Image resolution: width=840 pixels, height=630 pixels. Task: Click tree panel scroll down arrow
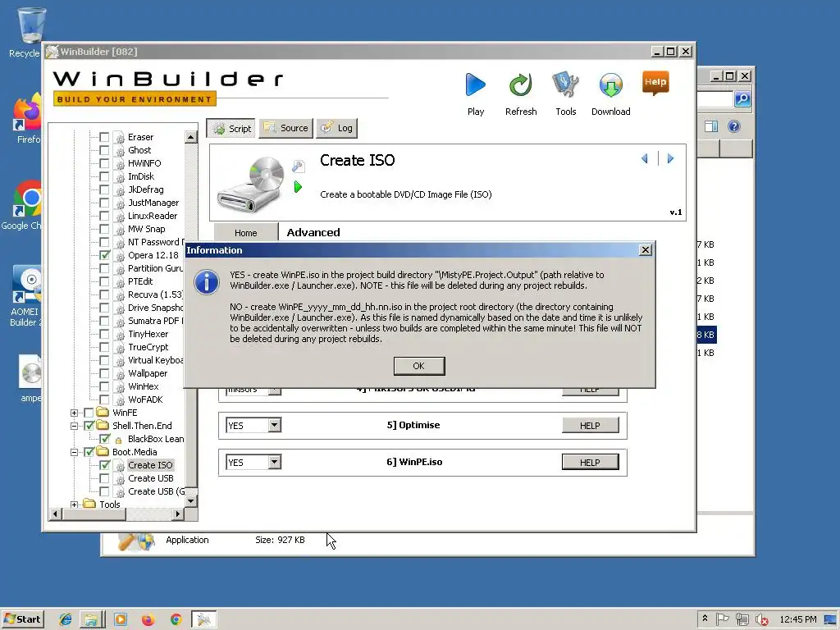[x=190, y=501]
